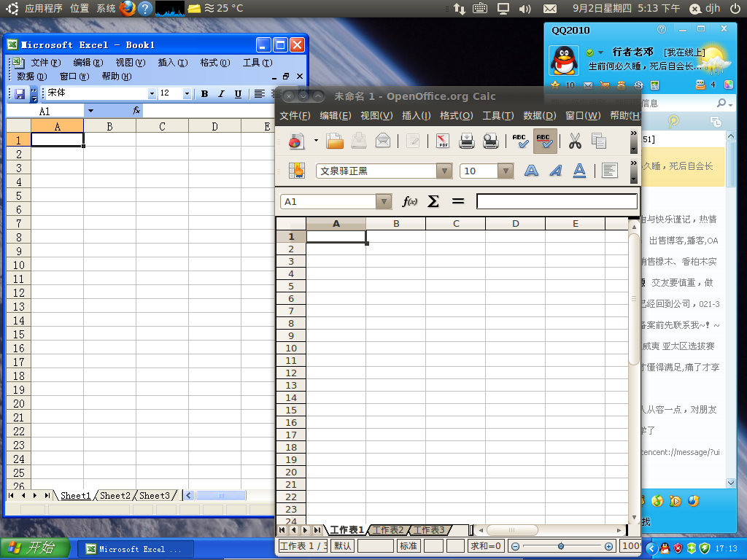The height and width of the screenshot is (560, 747).
Task: Click the 开始 Start button
Action: coord(35,548)
